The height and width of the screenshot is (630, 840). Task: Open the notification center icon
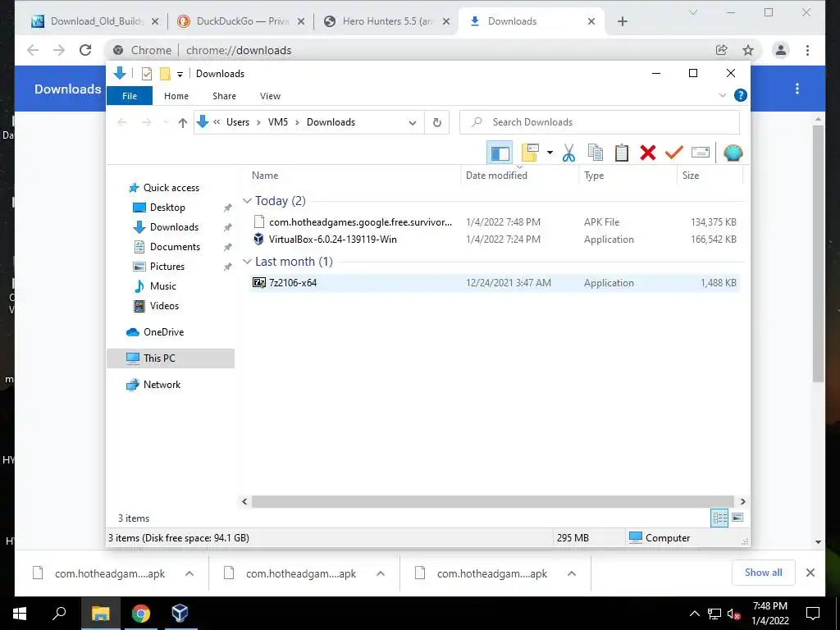point(813,614)
